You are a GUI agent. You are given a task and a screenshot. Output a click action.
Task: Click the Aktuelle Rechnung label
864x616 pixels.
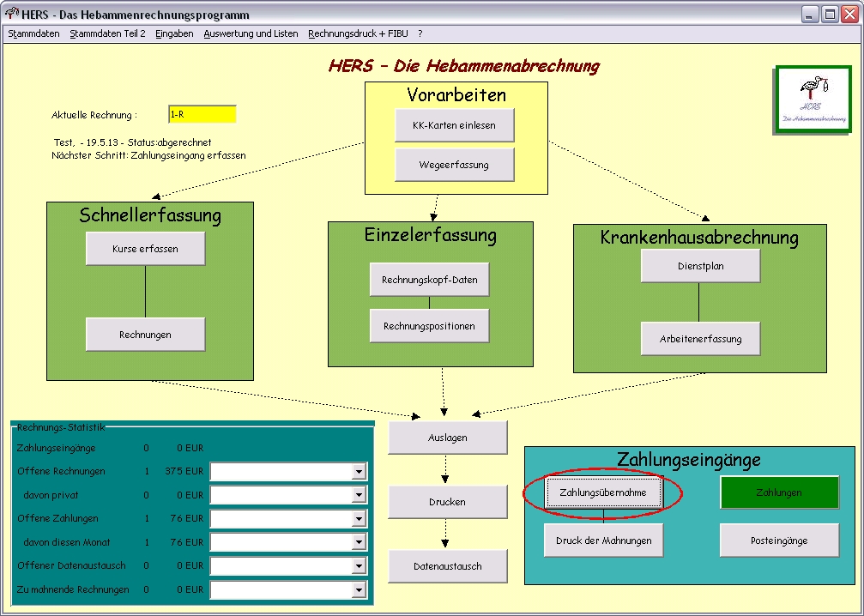coord(94,115)
